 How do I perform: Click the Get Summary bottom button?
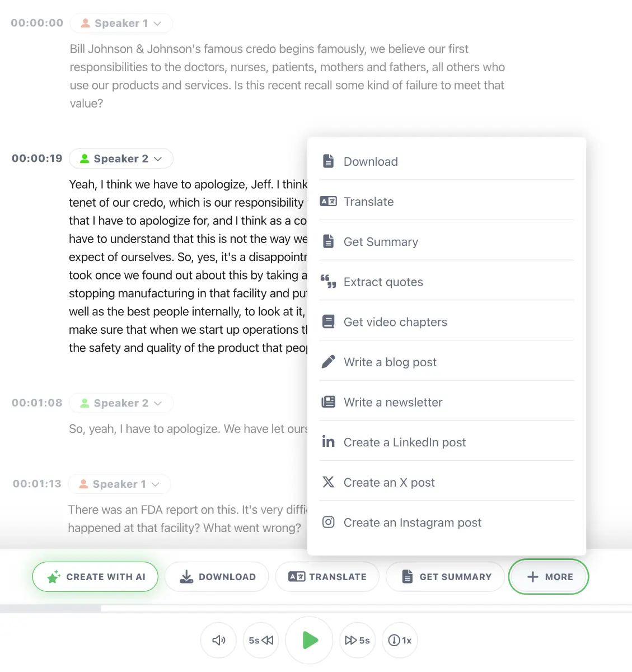coord(446,577)
